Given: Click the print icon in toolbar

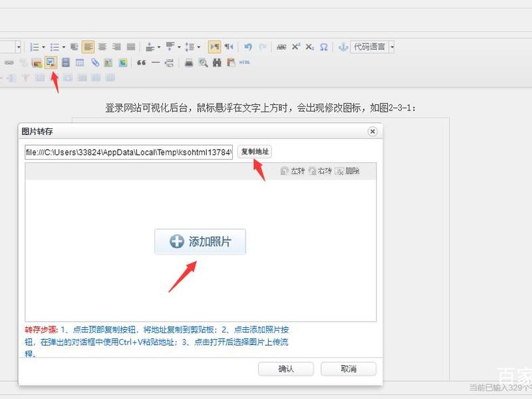Looking at the screenshot, I should click(189, 63).
